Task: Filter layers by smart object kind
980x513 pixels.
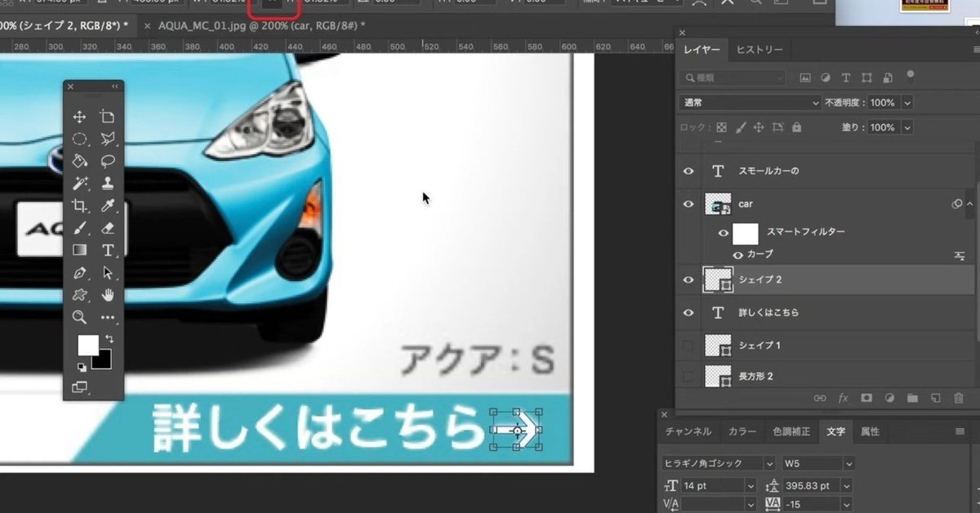Action: 887,78
